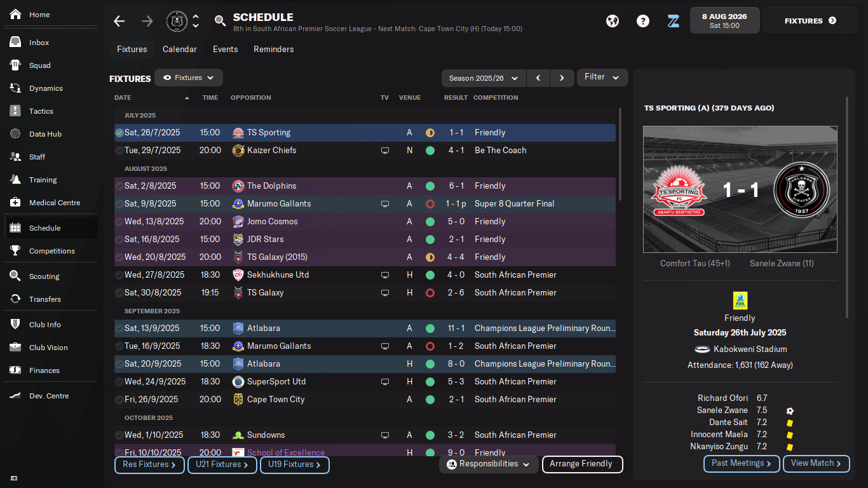Open Medical Centre in the sidebar

point(54,203)
